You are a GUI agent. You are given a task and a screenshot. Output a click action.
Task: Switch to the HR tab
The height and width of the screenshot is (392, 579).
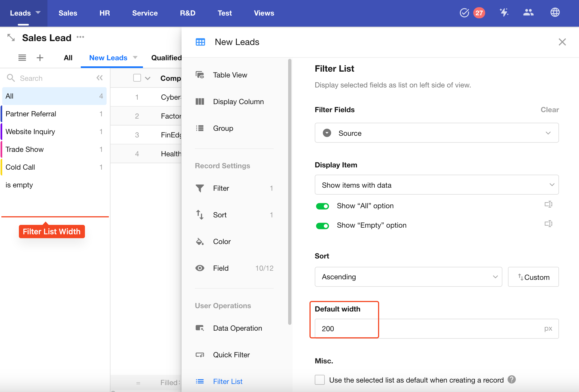(x=105, y=13)
